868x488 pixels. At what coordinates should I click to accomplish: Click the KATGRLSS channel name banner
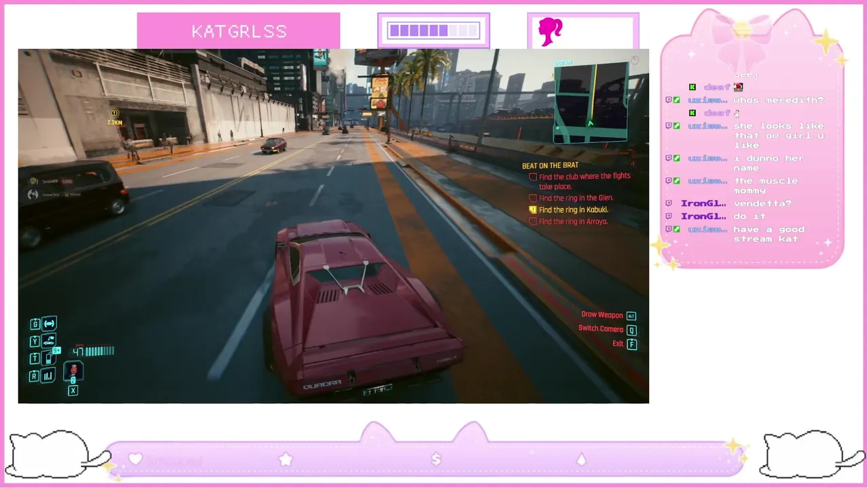click(239, 31)
